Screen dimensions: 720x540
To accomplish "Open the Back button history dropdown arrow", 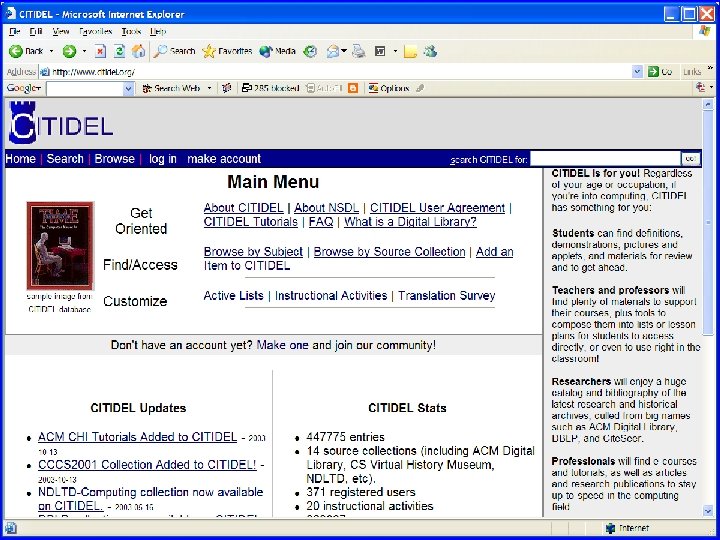I will point(51,51).
